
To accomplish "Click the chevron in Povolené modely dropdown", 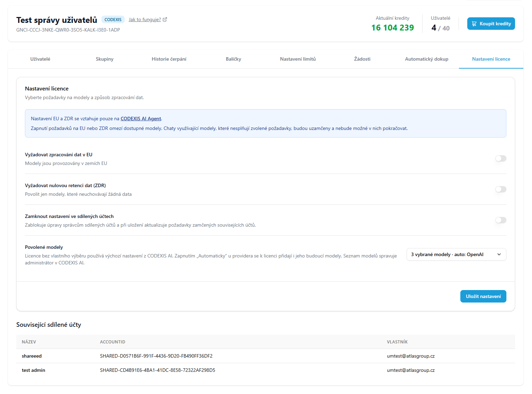I will [x=499, y=254].
